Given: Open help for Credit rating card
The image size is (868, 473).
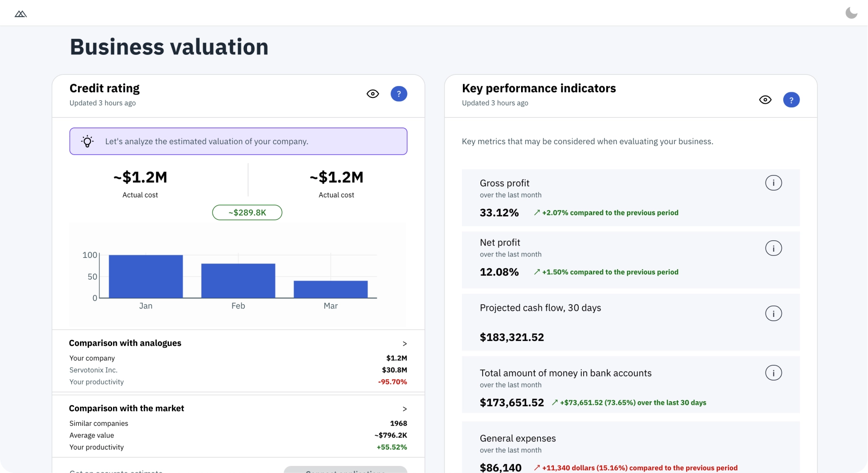Looking at the screenshot, I should tap(399, 94).
